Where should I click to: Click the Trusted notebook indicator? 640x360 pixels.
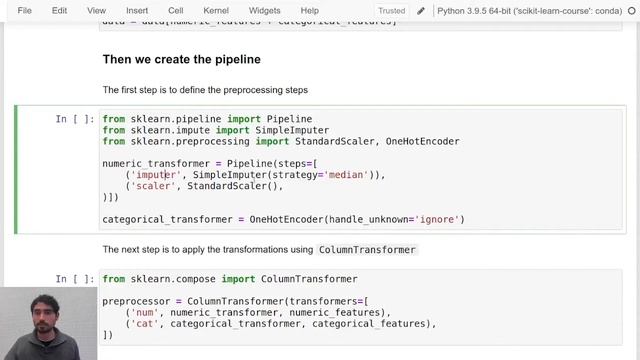[x=391, y=11]
